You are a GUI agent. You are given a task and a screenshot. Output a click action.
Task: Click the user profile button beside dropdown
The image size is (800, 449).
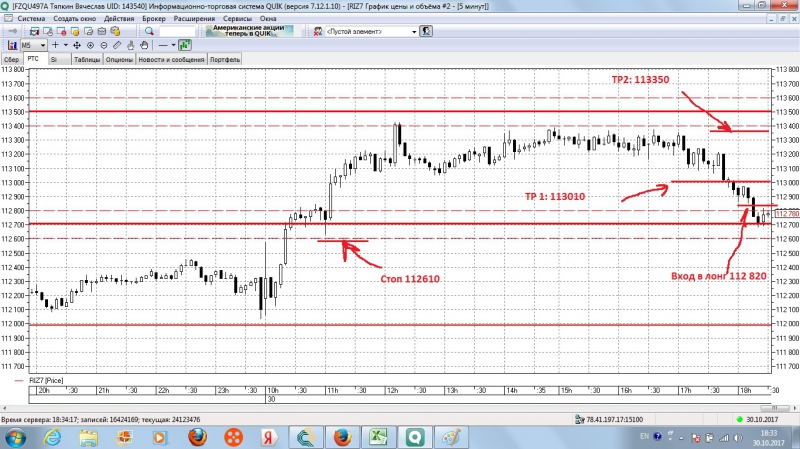coord(426,32)
